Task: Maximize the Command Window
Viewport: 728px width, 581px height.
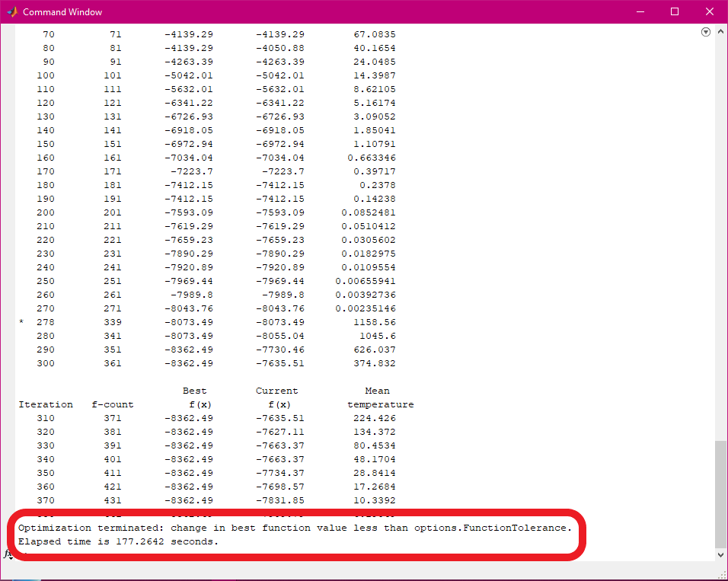Action: coord(674,11)
